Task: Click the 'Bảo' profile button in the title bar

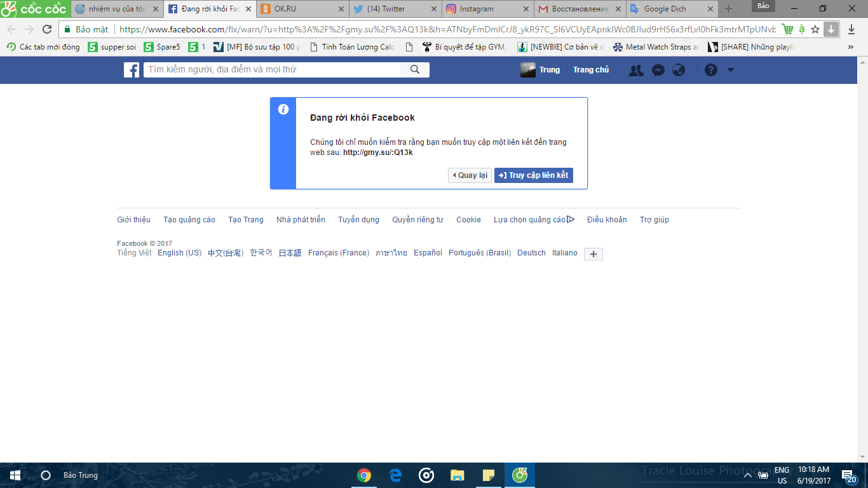Action: coord(763,6)
